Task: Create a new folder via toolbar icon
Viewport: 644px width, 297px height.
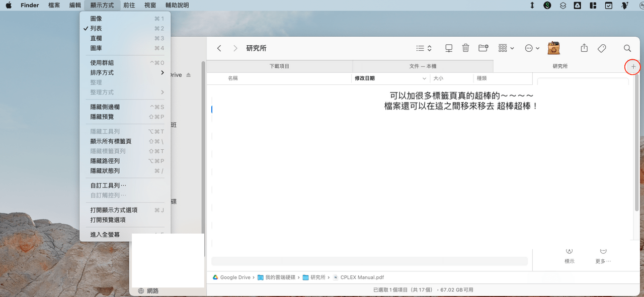Action: 484,48
